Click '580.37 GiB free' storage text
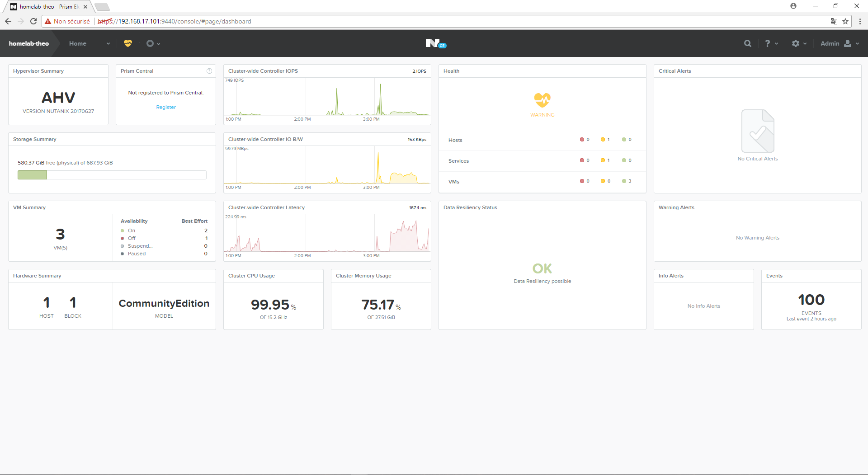 [x=36, y=163]
